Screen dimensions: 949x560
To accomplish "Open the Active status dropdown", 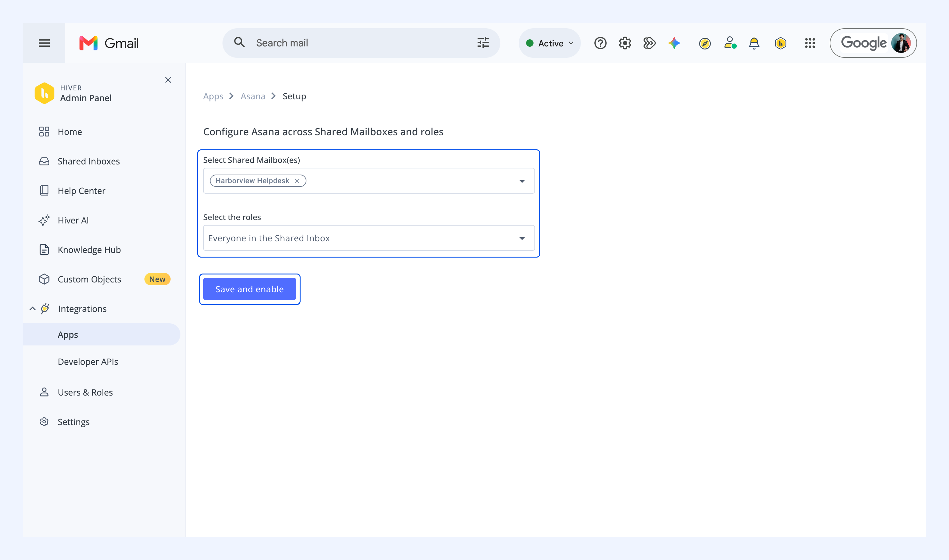I will click(x=549, y=43).
